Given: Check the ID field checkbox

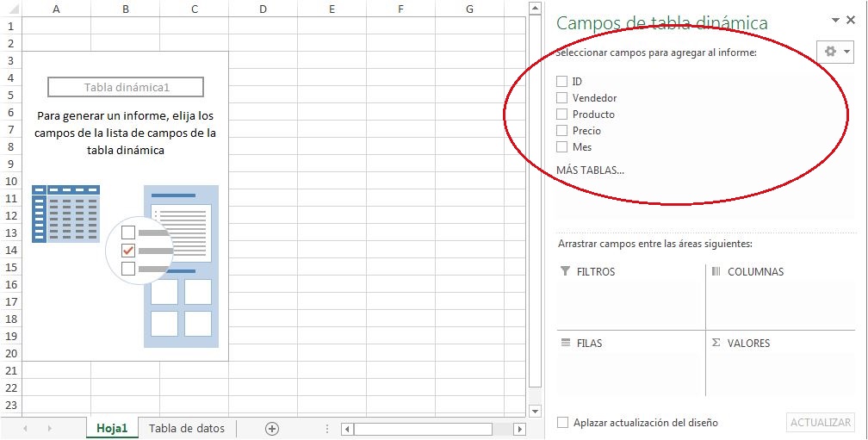Looking at the screenshot, I should (x=561, y=81).
